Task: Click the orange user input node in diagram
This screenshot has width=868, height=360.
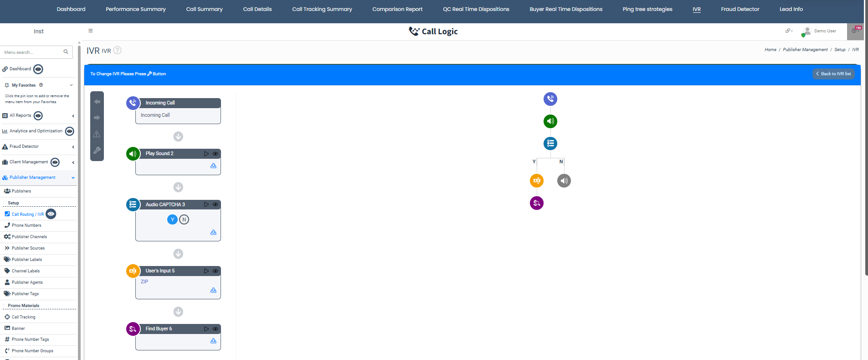Action: point(537,181)
